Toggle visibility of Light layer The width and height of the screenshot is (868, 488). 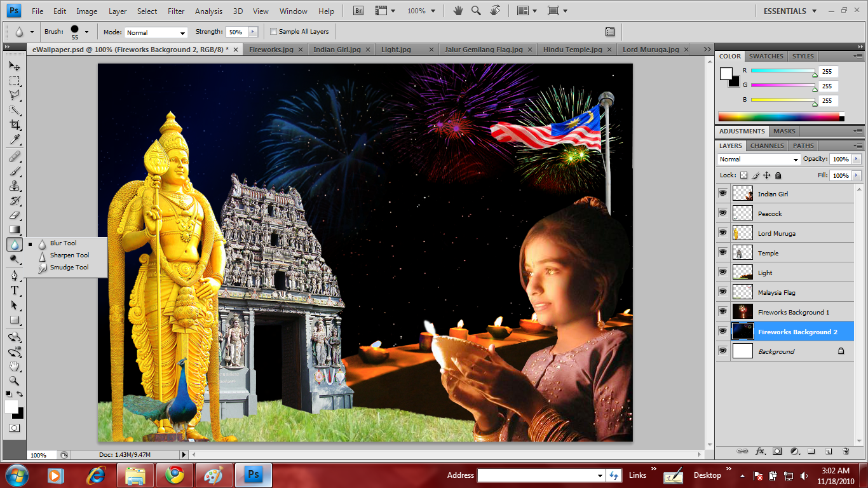coord(722,272)
